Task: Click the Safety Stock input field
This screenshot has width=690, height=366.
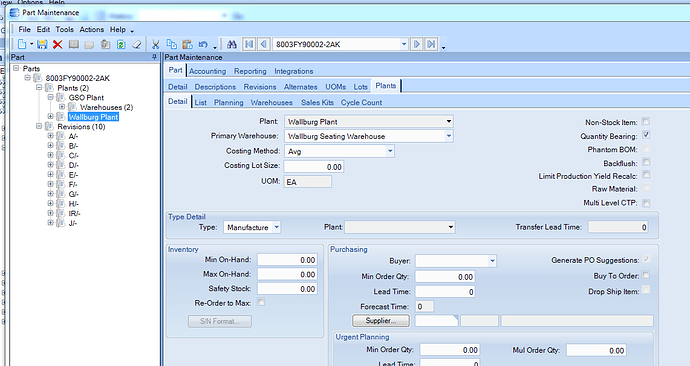Action: (287, 289)
